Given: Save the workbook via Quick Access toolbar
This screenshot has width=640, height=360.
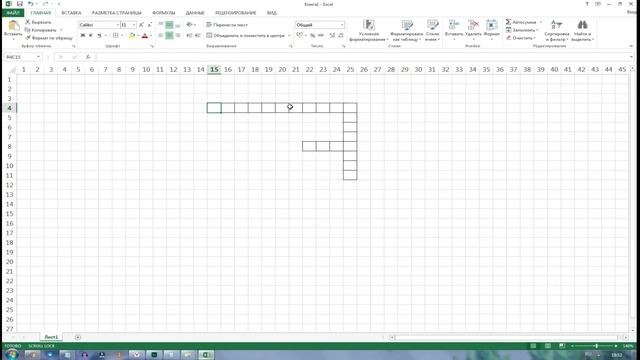Looking at the screenshot, I should [19, 4].
